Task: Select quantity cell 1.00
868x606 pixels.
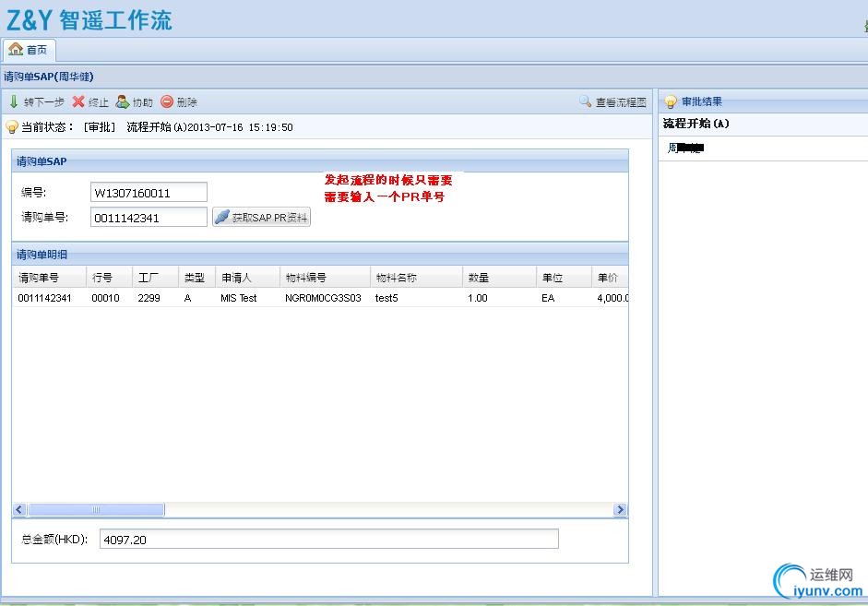Action: [477, 298]
